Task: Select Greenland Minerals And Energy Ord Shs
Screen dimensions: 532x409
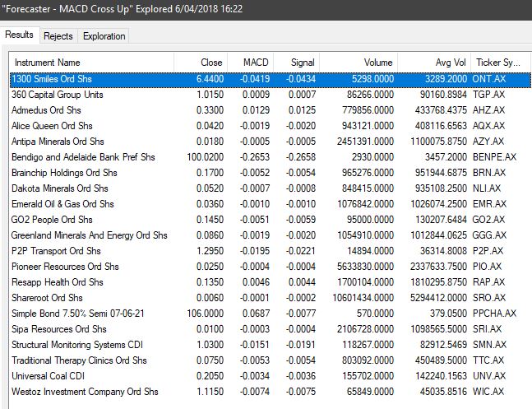Action: pyautogui.click(x=271, y=235)
